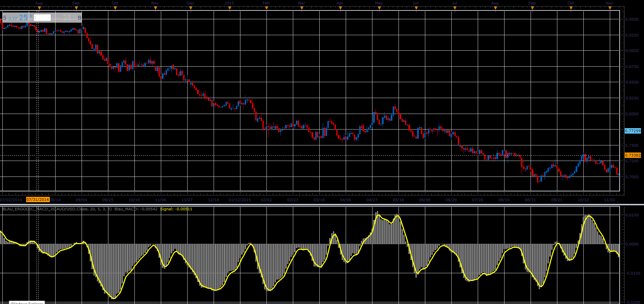Click the 0.8750 price axis label
This screenshot has width=644, height=304.
point(632,67)
